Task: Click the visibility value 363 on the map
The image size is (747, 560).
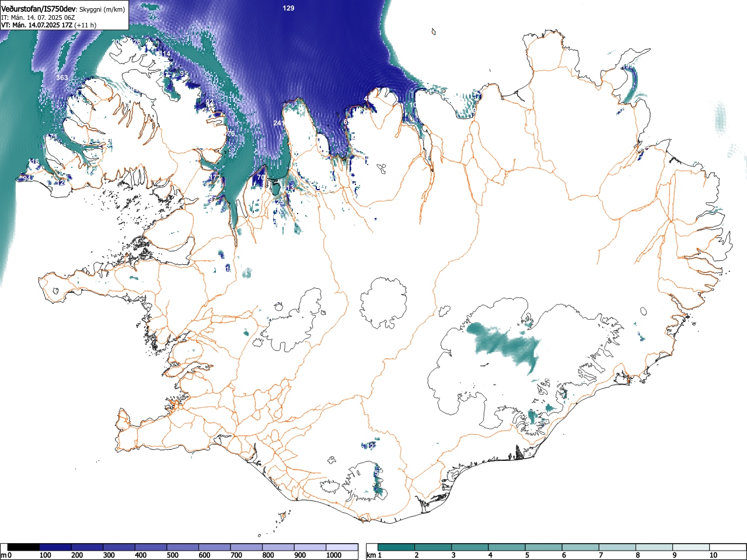Action: click(62, 78)
